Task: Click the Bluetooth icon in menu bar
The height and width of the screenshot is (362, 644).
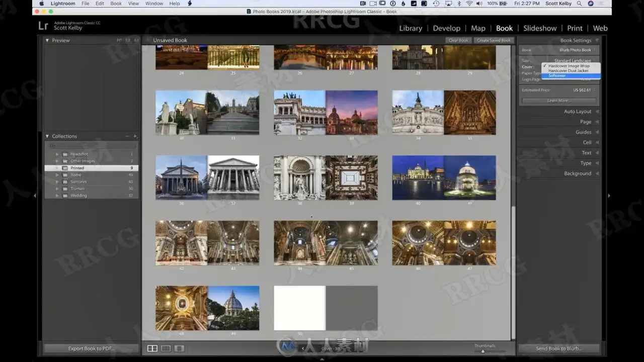Action: click(459, 4)
